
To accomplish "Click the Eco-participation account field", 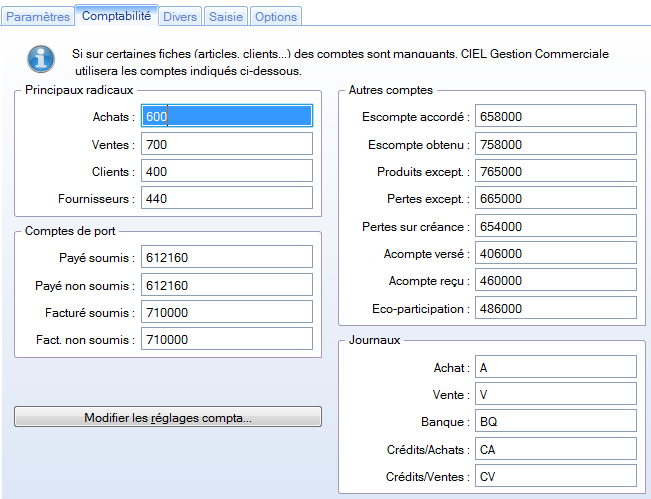I will [556, 308].
